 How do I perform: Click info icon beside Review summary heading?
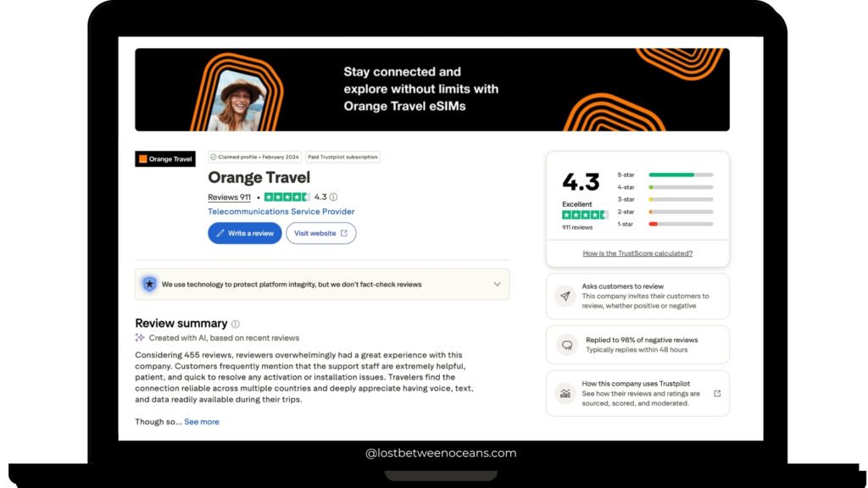coord(236,324)
